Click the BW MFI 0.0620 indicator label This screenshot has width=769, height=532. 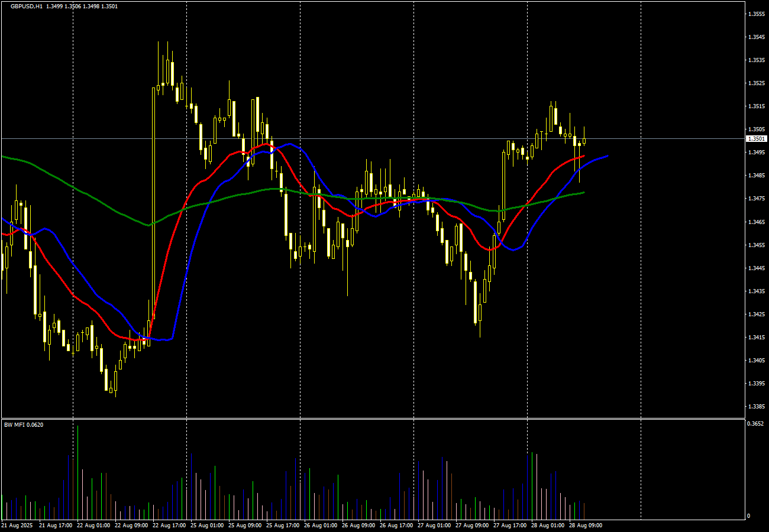[24, 424]
